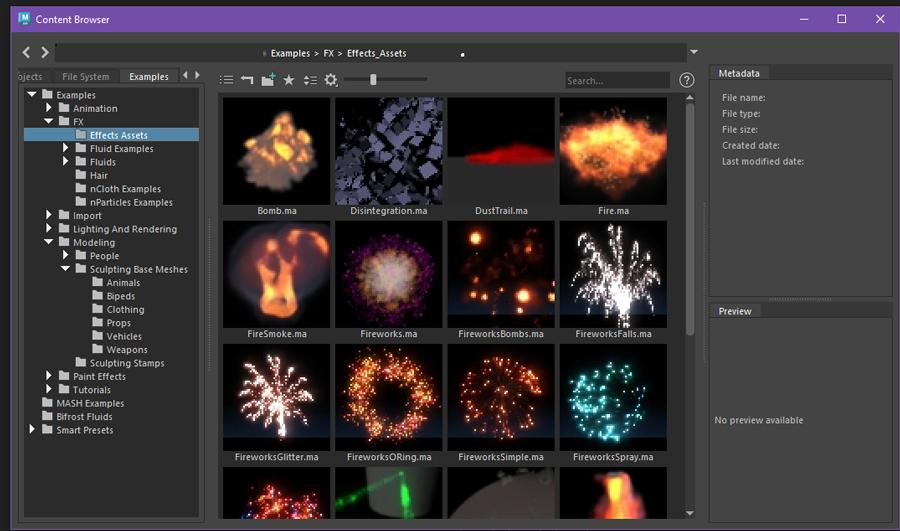Collapse the Examples root folder
This screenshot has height=531, width=900.
click(32, 94)
